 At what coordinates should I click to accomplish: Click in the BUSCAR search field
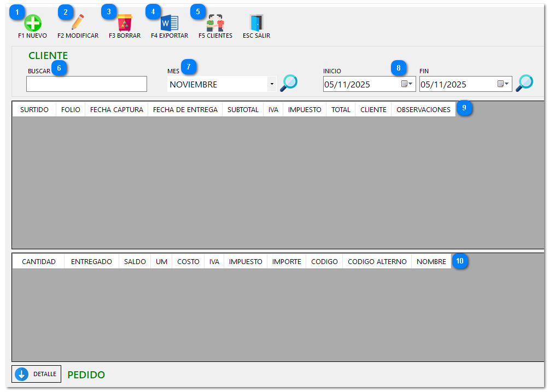pyautogui.click(x=86, y=84)
